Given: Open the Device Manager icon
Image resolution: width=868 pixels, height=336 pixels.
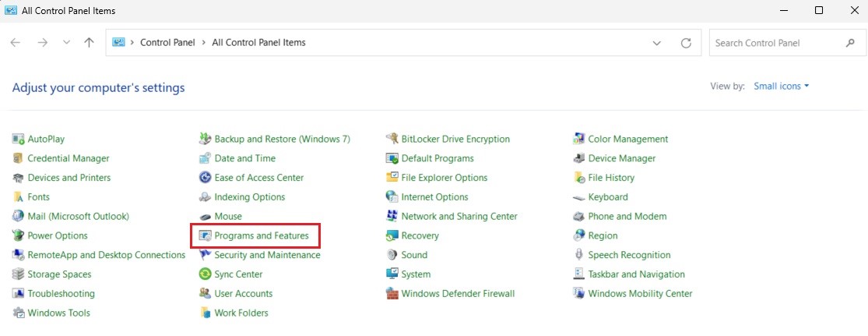Looking at the screenshot, I should coord(579,158).
